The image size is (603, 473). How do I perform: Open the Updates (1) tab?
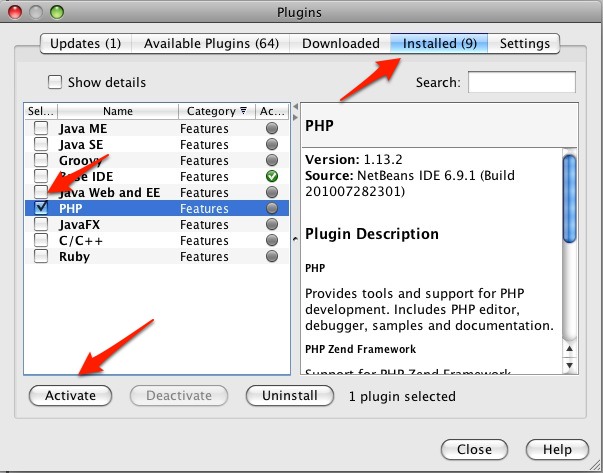click(x=85, y=43)
